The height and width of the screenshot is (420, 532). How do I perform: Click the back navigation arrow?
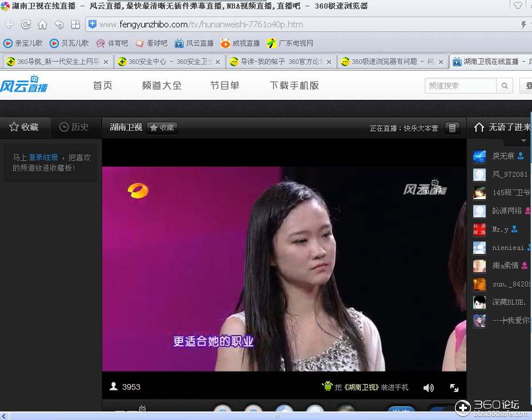click(9, 25)
